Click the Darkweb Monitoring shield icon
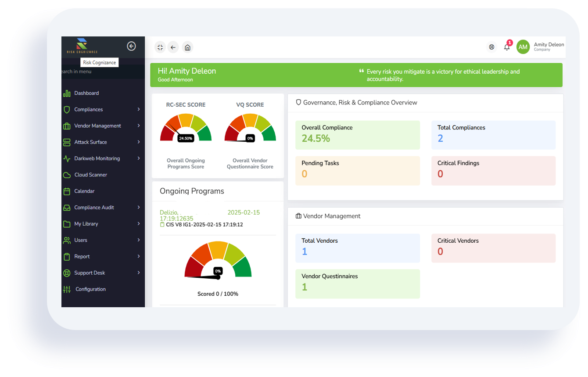This screenshot has width=588, height=377. pos(66,158)
